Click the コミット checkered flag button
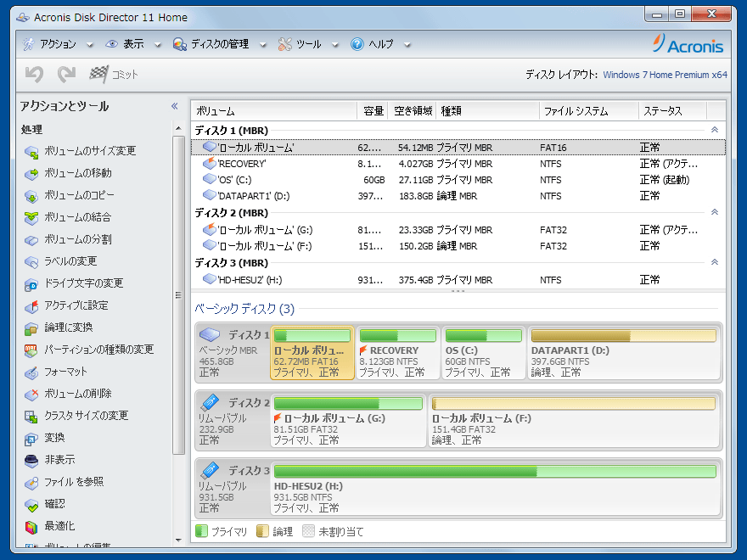The image size is (747, 560). [114, 75]
